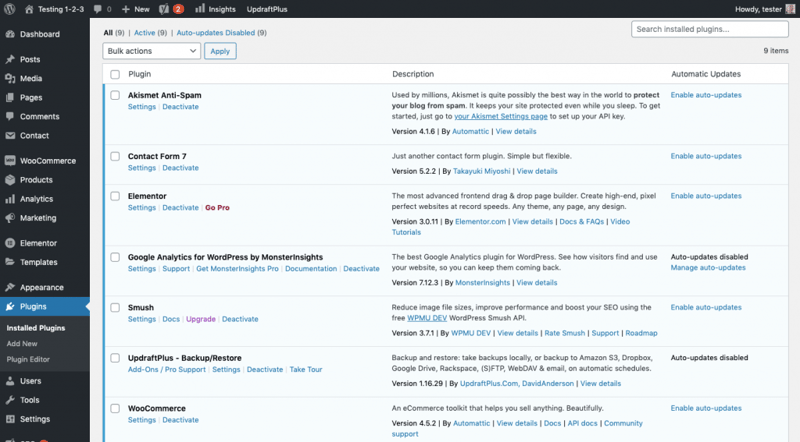Screen dimensions: 800x442
Task: Open the home icon for Testing 1-2-3
Action: 29,9
